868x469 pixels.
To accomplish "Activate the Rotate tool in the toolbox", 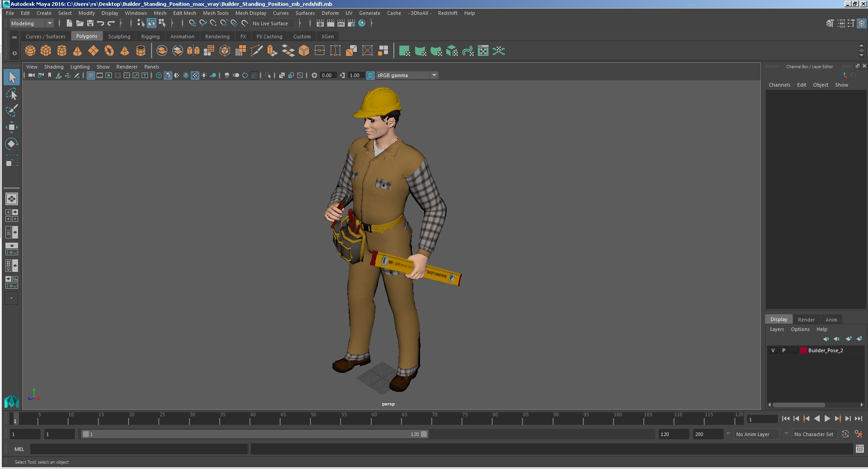I will pyautogui.click(x=12, y=144).
